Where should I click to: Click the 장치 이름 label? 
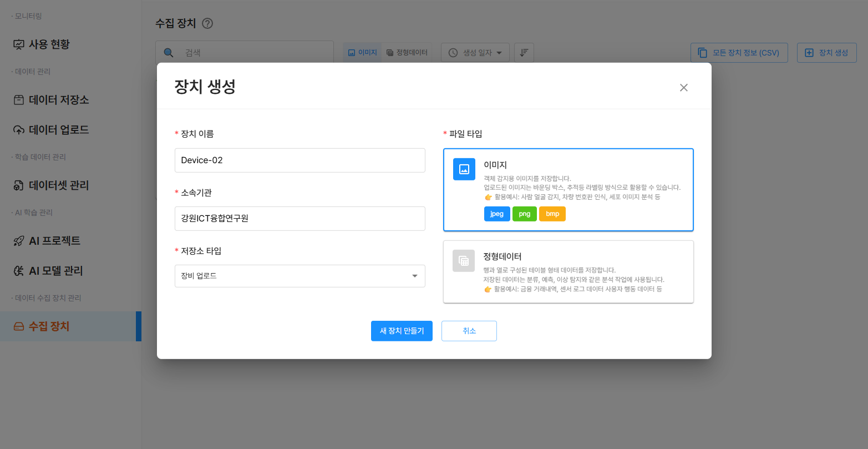tap(197, 134)
